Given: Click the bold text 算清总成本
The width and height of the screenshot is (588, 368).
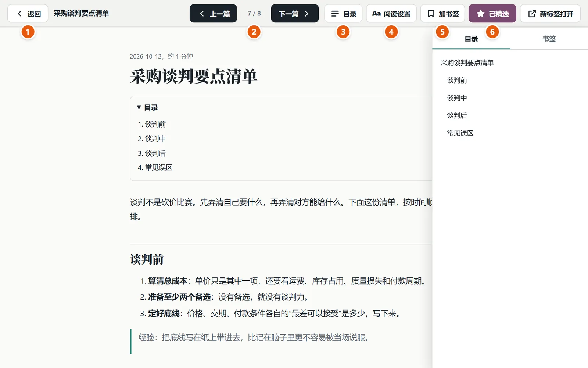Looking at the screenshot, I should (x=168, y=281).
